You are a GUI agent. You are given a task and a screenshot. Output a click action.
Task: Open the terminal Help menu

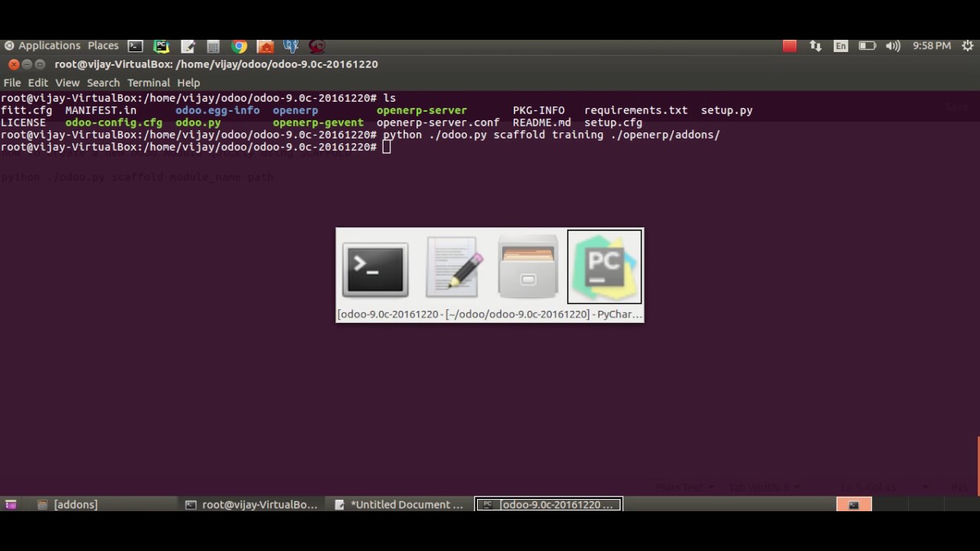tap(188, 83)
